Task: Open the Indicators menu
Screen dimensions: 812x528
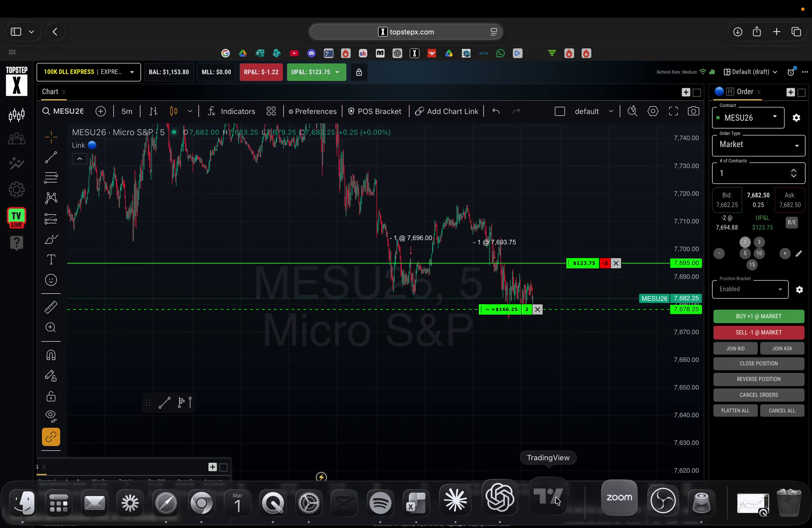Action: 231,111
